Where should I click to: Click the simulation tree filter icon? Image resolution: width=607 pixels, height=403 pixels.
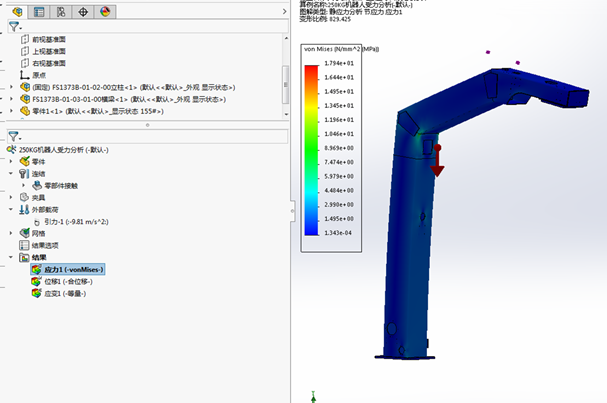[13, 135]
